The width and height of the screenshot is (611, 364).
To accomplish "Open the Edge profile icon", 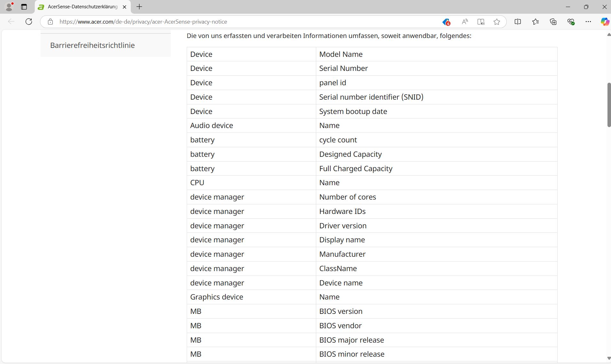I will pyautogui.click(x=9, y=7).
